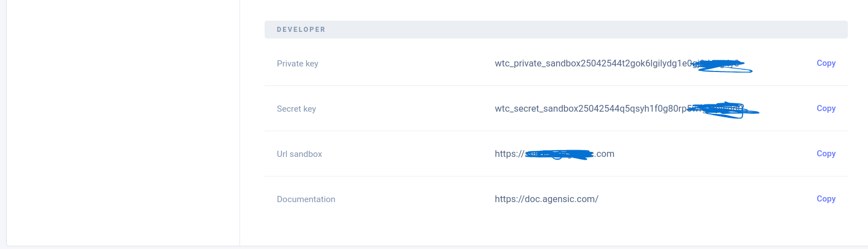Click the DEVELOPER section header

pos(556,30)
